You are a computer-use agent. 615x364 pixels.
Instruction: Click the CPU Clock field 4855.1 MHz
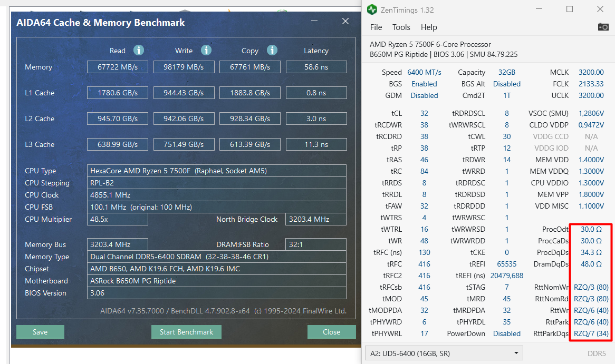[x=216, y=195]
